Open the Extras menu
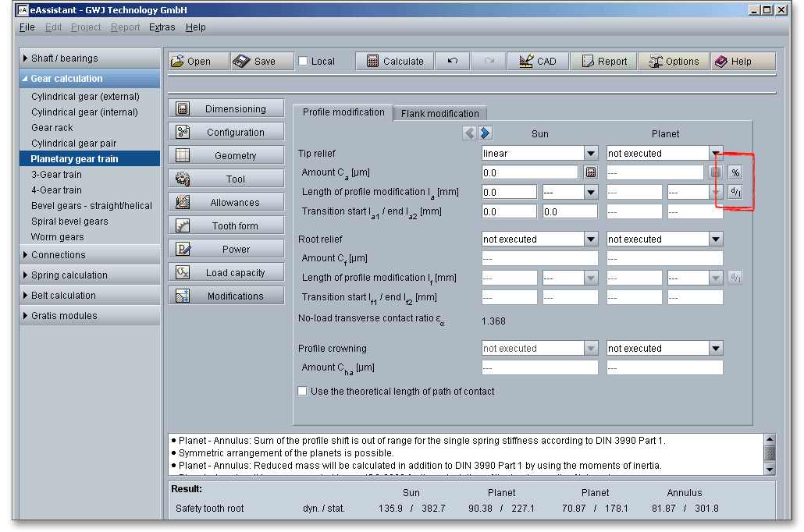Image resolution: width=804 pixels, height=532 pixels. tap(162, 27)
